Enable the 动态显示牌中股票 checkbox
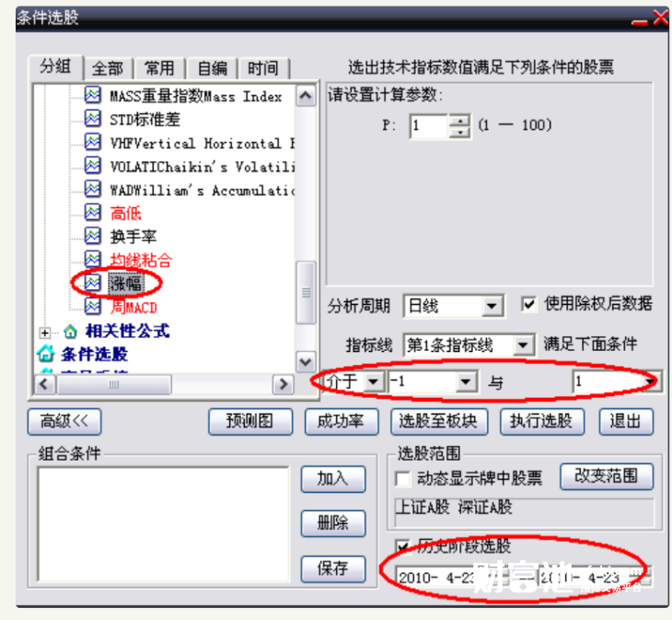 click(x=402, y=478)
